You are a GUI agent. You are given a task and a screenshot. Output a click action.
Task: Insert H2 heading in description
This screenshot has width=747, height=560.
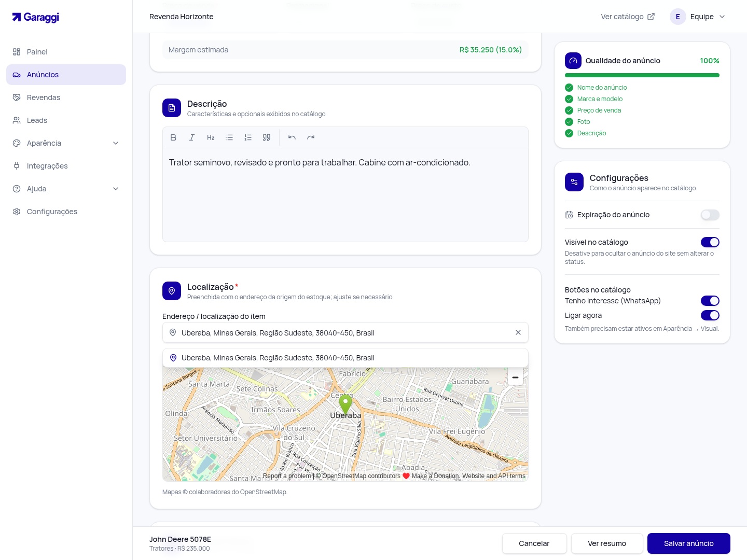pyautogui.click(x=211, y=137)
